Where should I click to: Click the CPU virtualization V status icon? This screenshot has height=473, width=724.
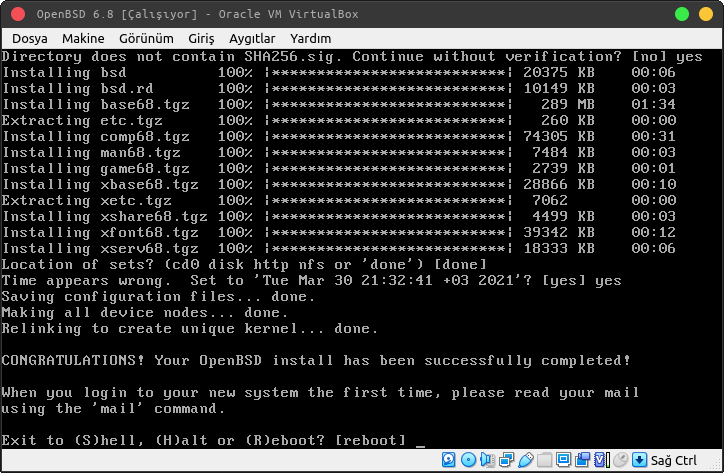(x=601, y=460)
